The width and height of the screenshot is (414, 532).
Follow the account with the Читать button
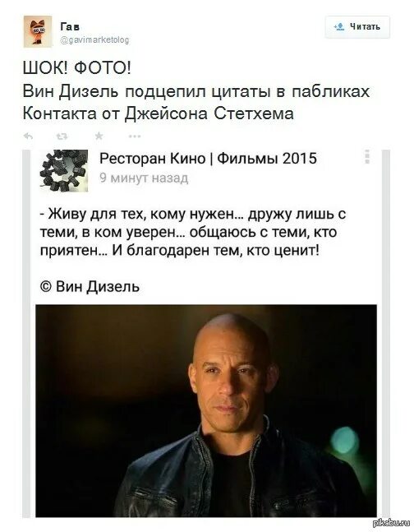pyautogui.click(x=357, y=27)
